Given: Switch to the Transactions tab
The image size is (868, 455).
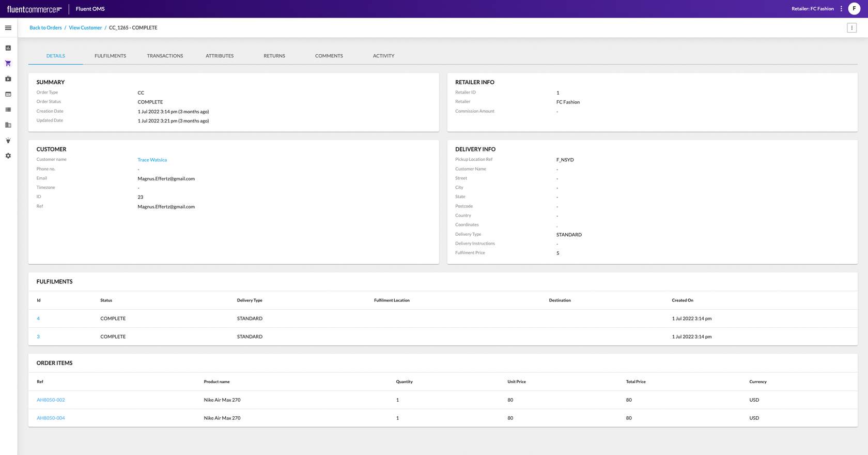Looking at the screenshot, I should pyautogui.click(x=165, y=56).
